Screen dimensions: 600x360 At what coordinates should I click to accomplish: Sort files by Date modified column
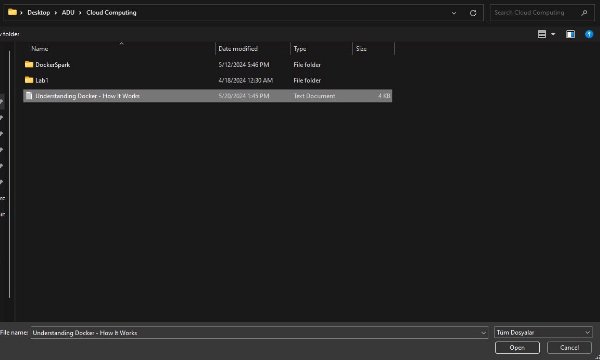coord(238,49)
